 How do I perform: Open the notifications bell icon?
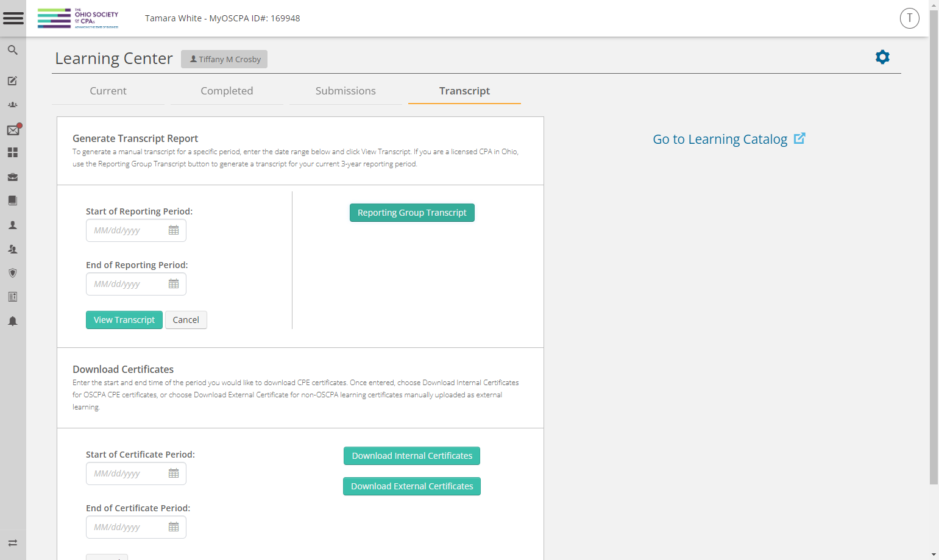(12, 321)
